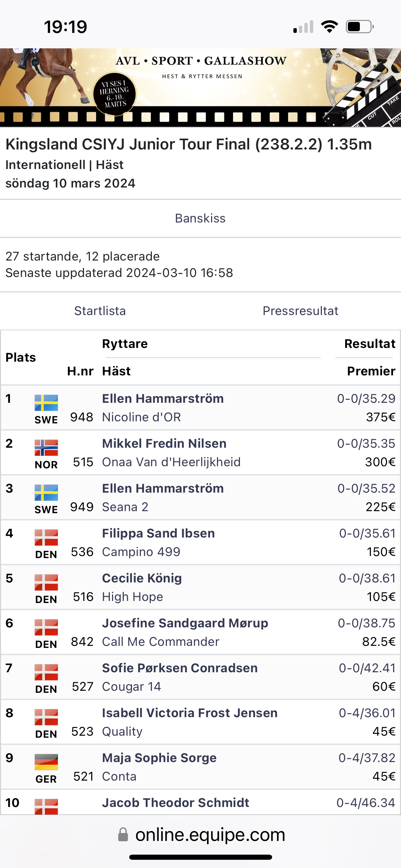Tap the Herning horse show banner
The height and width of the screenshot is (868, 401).
tap(200, 88)
